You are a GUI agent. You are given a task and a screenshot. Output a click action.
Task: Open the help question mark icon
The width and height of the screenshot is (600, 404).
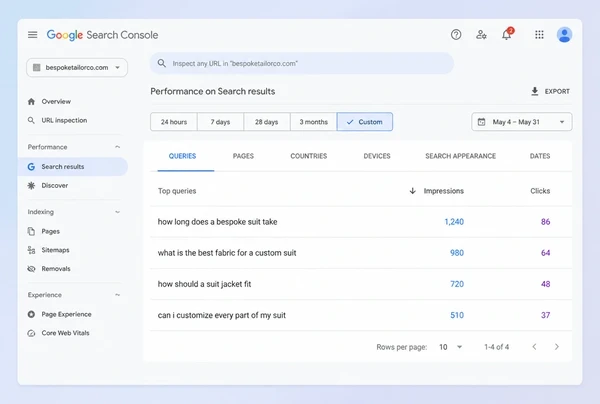[456, 35]
